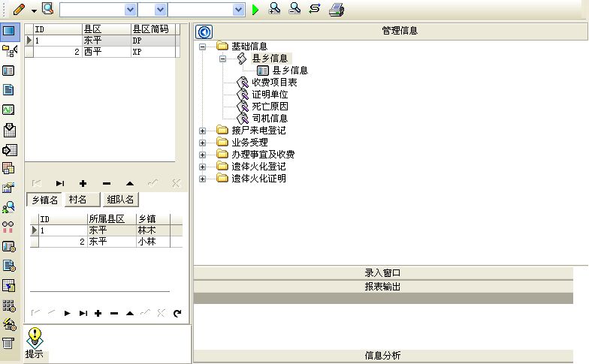The image size is (589, 364).
Task: Click the green run arrow button
Action: click(x=255, y=10)
